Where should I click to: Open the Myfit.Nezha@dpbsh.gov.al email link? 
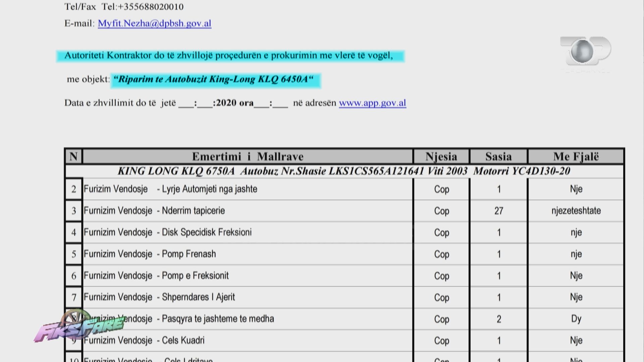click(155, 23)
